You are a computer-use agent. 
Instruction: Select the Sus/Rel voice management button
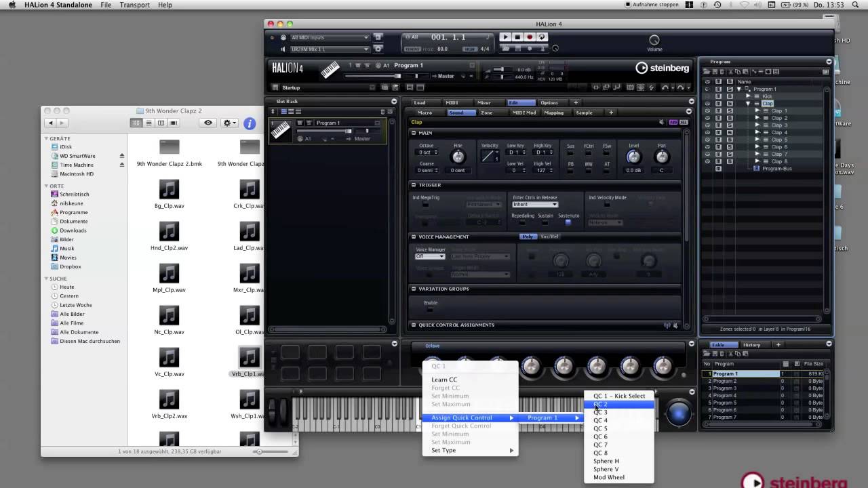[549, 237]
